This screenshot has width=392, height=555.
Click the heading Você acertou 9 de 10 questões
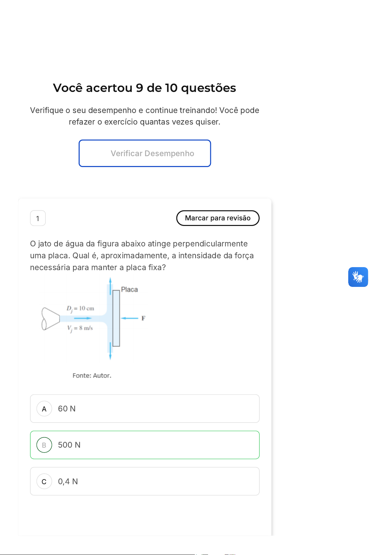(144, 88)
